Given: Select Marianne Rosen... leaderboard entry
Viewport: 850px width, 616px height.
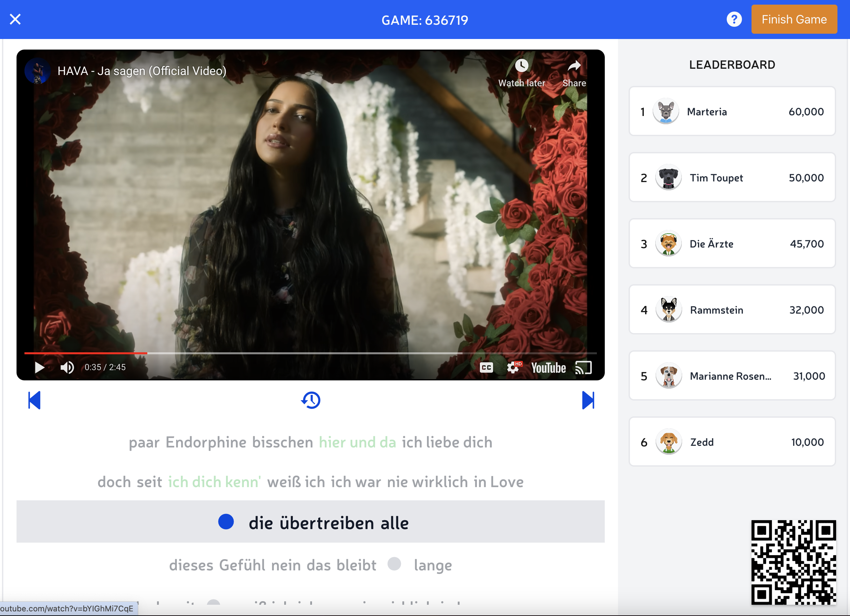Looking at the screenshot, I should tap(732, 376).
